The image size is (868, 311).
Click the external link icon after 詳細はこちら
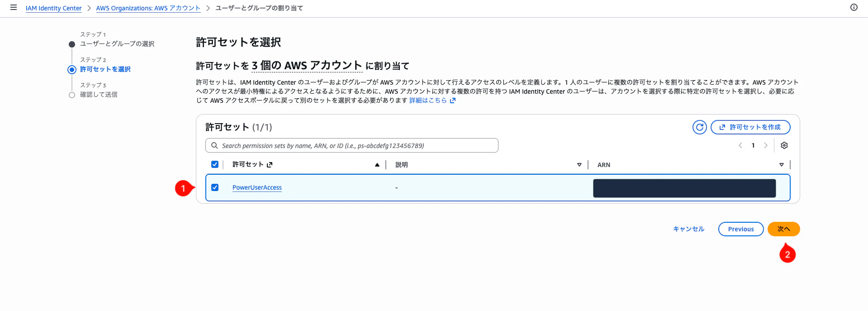coord(452,100)
